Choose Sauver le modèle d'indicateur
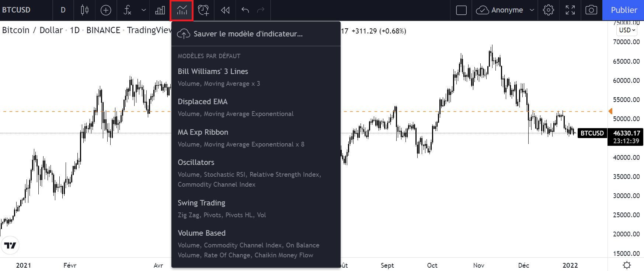644x271 pixels. [256, 34]
